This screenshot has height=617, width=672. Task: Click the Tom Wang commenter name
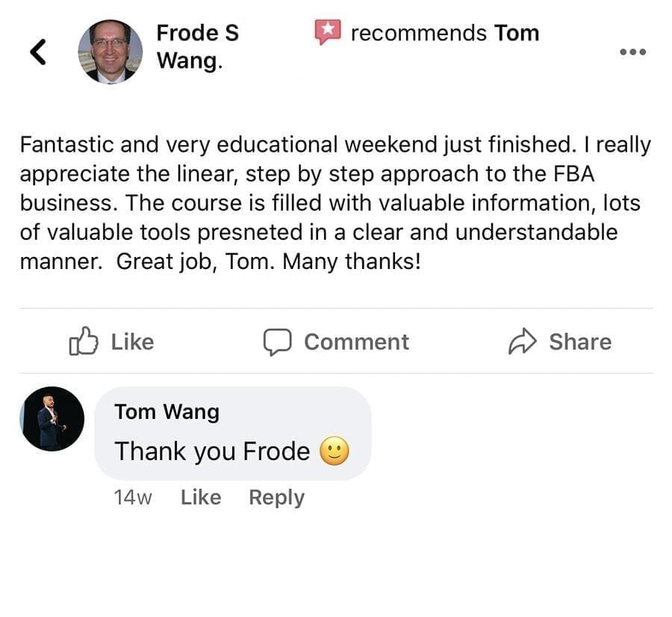pyautogui.click(x=167, y=412)
